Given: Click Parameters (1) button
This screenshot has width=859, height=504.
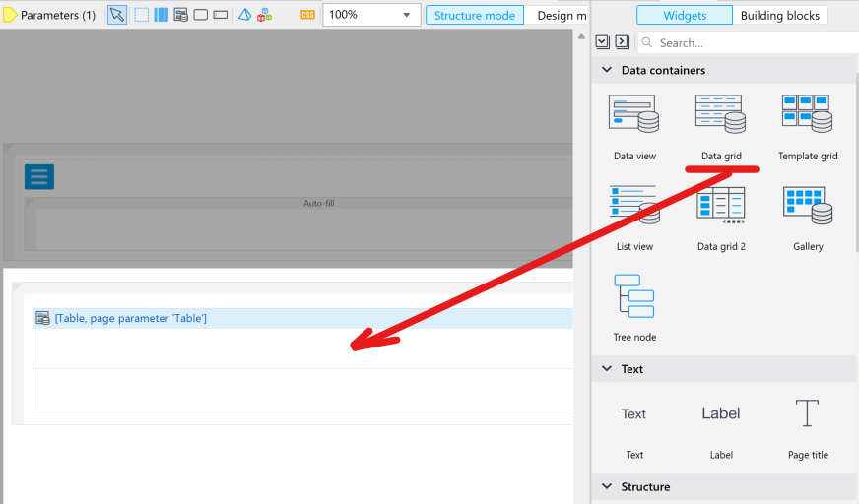Looking at the screenshot, I should [50, 15].
